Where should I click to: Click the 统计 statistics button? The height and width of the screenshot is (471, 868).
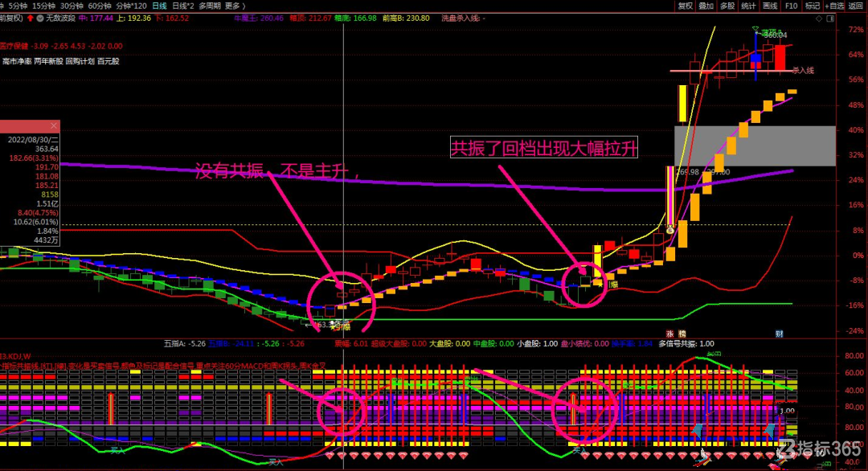pos(748,6)
